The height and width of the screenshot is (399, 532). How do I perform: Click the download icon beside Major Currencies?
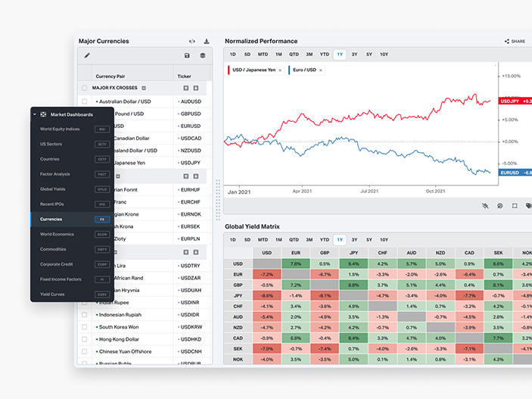[207, 42]
